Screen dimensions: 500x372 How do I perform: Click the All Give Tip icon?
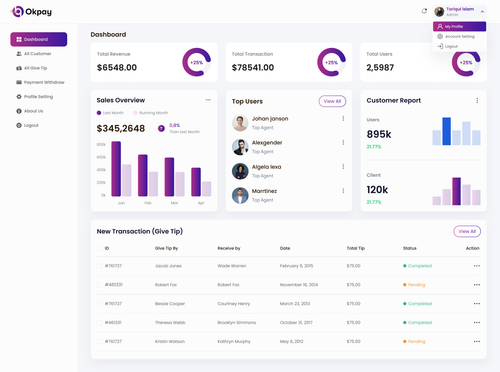pyautogui.click(x=19, y=68)
